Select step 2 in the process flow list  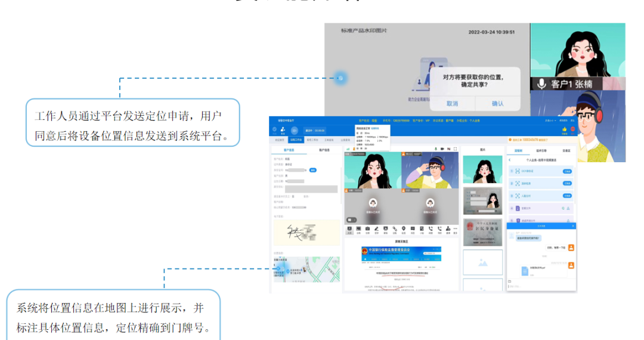540,184
